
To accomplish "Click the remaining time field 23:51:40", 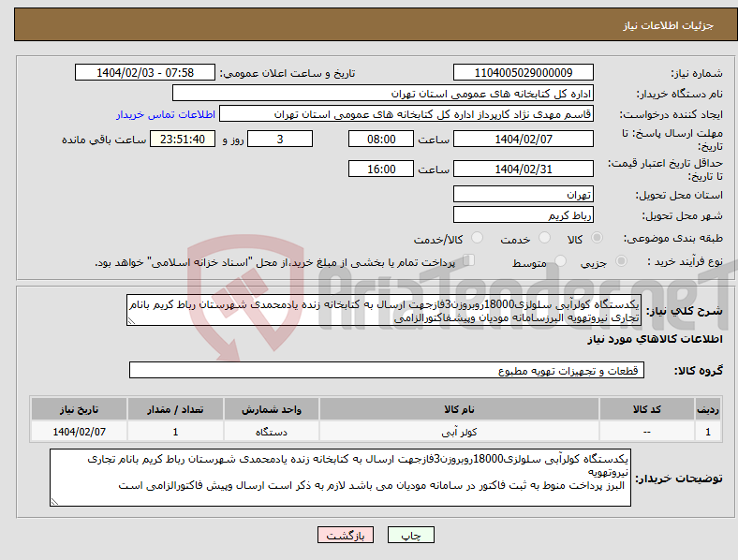I will tap(182, 139).
